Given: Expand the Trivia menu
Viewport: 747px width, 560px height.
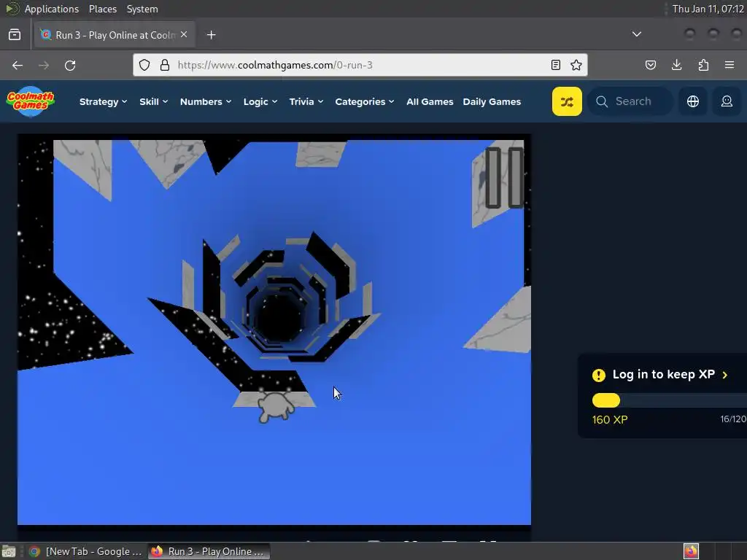Looking at the screenshot, I should pyautogui.click(x=306, y=101).
